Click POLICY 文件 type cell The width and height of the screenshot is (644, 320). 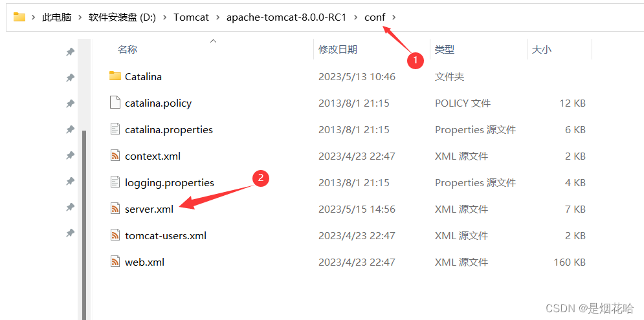pos(463,103)
